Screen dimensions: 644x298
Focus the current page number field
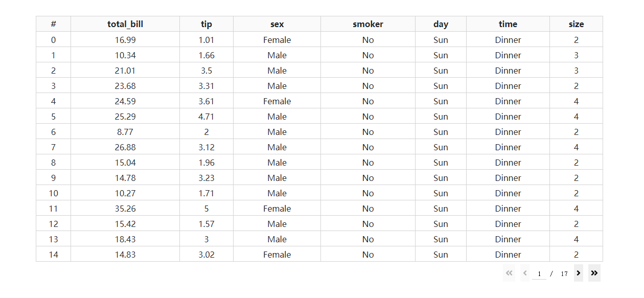(539, 273)
